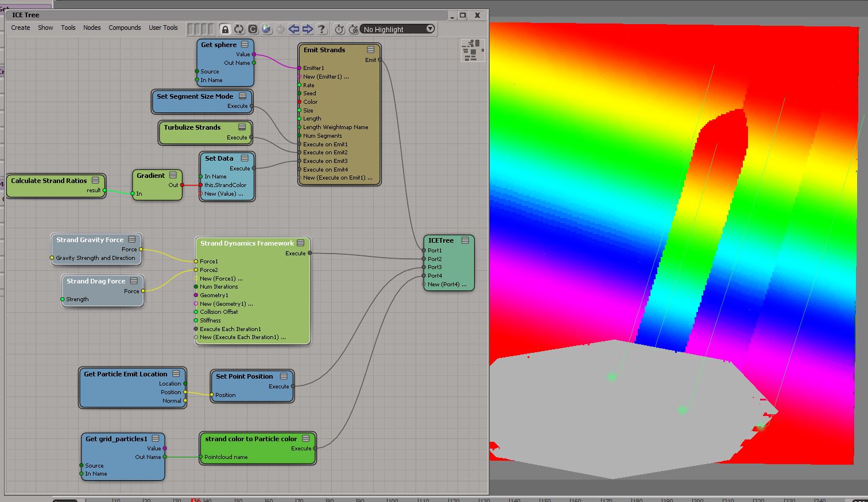Screen dimensions: 868x502
Task: Go forward with the right blue arrow
Action: point(308,29)
